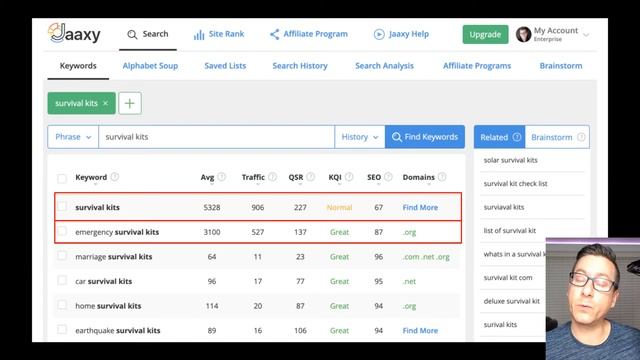Switch to the Saved Lists tab
The height and width of the screenshot is (360, 640).
[225, 66]
